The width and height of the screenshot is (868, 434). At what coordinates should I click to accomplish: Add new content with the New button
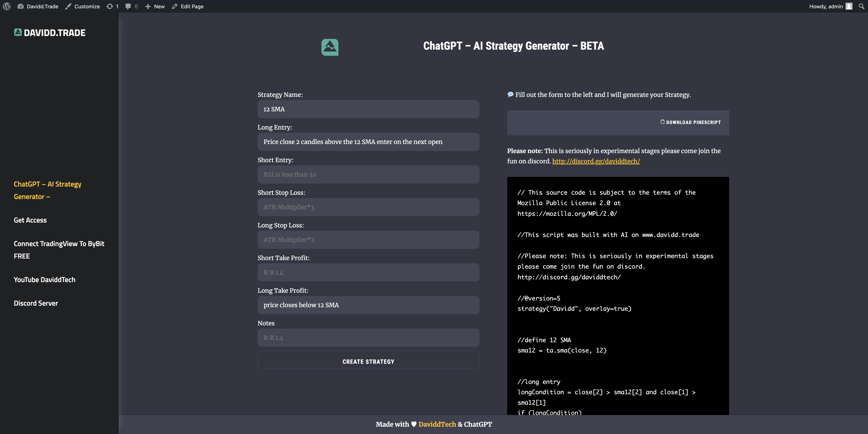(155, 6)
